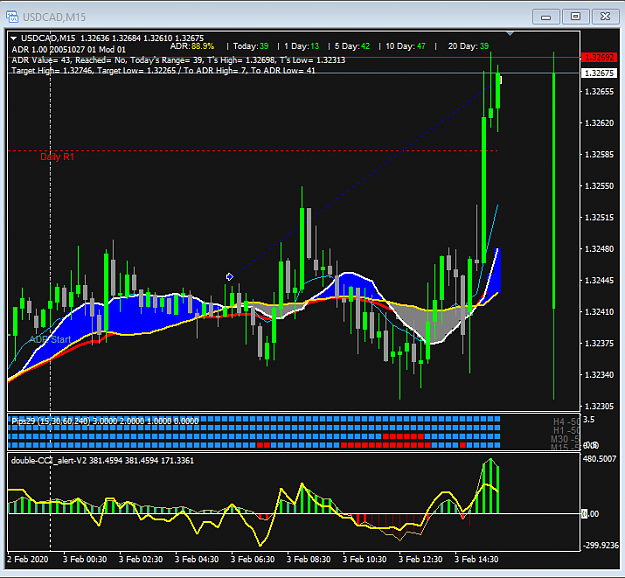Viewport: 625px width, 578px height.
Task: Open the chart dropdown triangle beside USDCAD,M15
Action: coord(14,39)
